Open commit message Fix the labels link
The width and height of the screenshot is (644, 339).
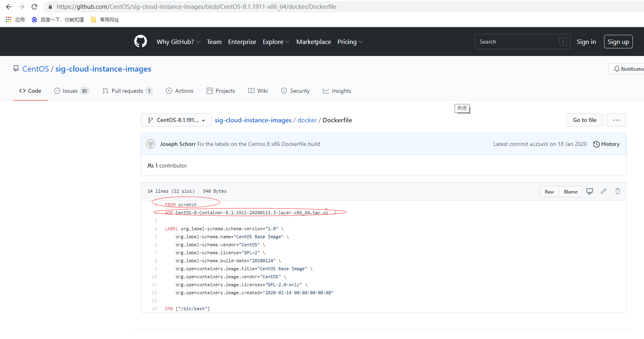pos(259,144)
